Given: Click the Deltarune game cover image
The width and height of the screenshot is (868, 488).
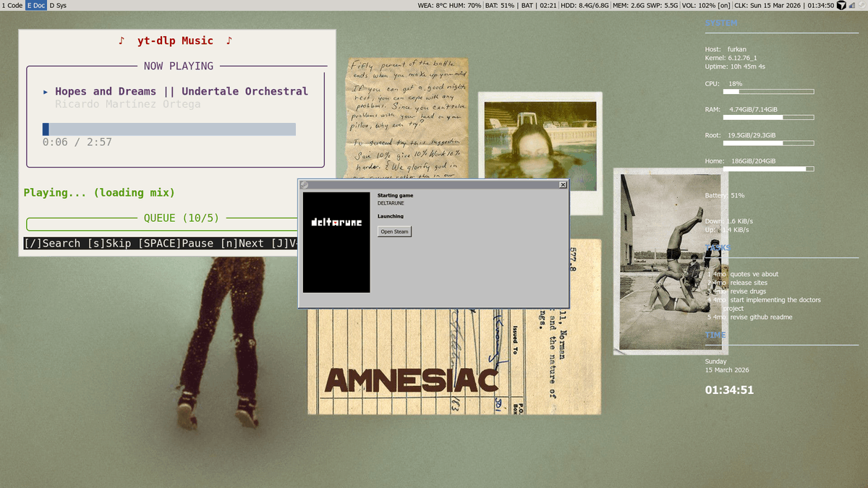Looking at the screenshot, I should pyautogui.click(x=336, y=242).
